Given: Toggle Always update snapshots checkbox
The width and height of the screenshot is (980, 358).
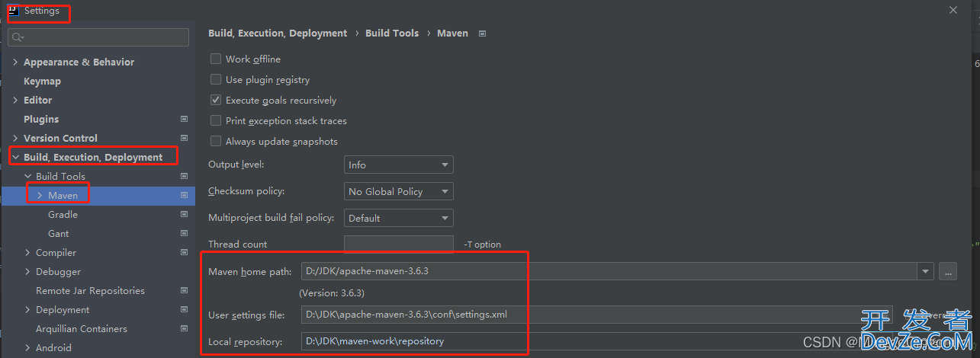Looking at the screenshot, I should (x=216, y=141).
